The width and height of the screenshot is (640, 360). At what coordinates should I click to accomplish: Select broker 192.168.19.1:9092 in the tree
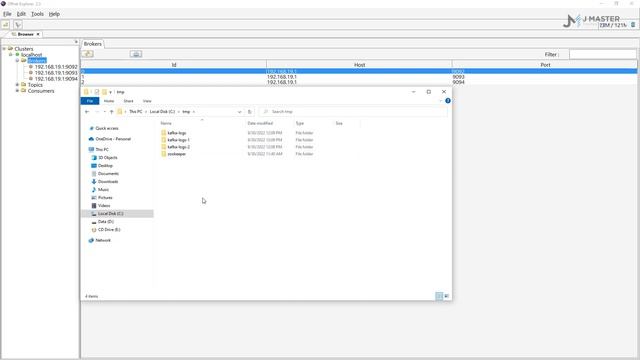[56, 67]
